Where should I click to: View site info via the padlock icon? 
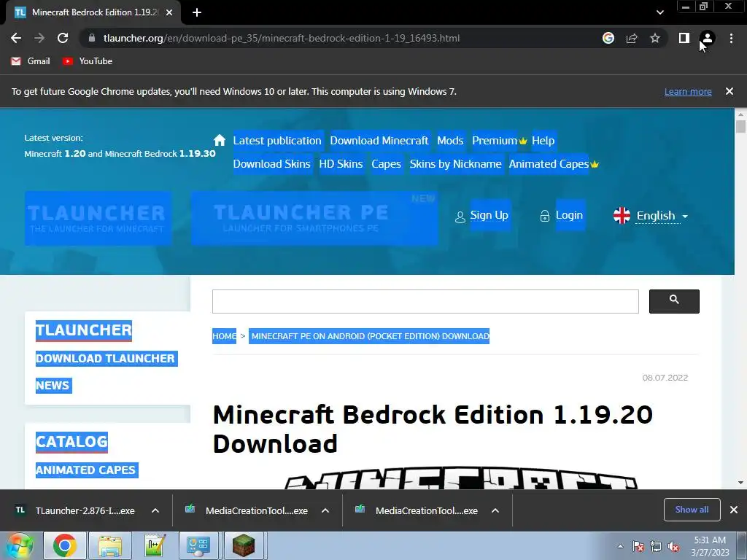tap(92, 38)
